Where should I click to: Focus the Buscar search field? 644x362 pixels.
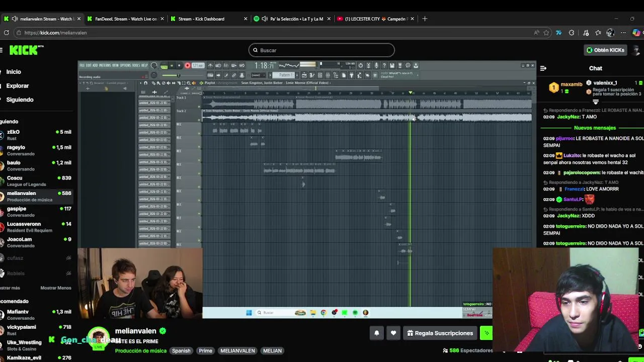tap(321, 50)
